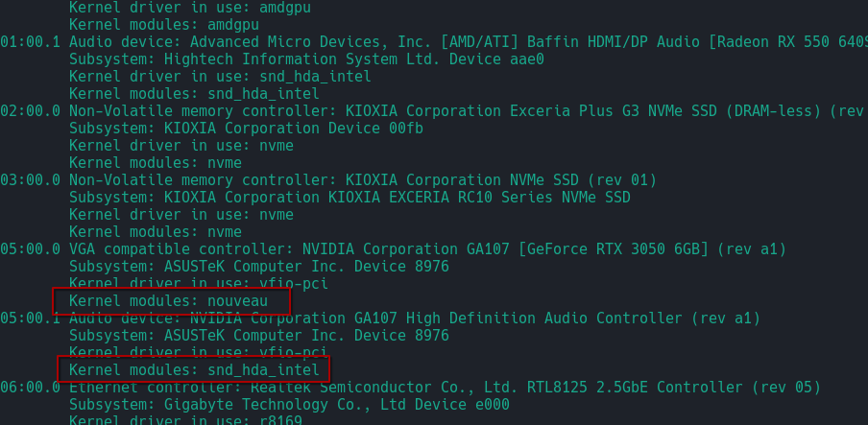The width and height of the screenshot is (868, 425).
Task: Click 'Subsystem: Hightech Information System Ltd.' line
Action: click(306, 59)
